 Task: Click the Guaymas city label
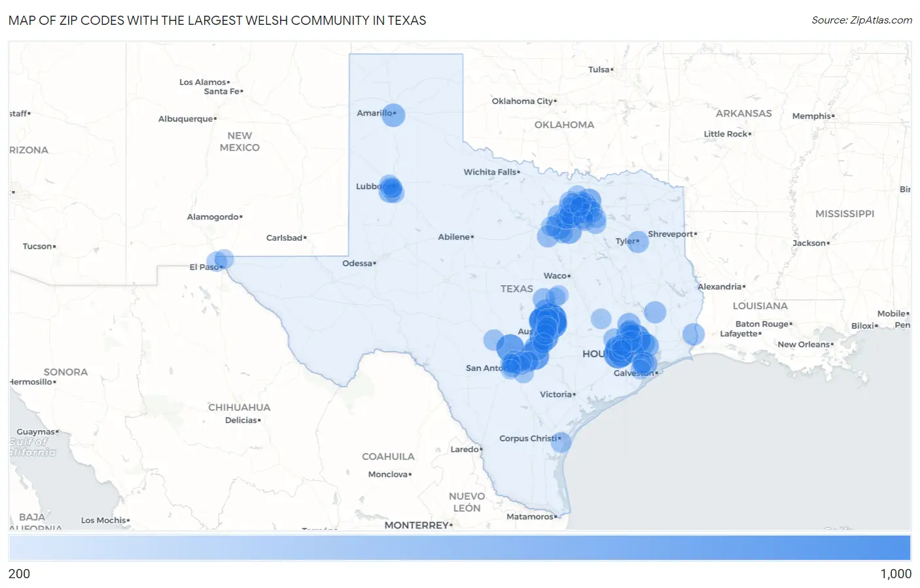tap(37, 432)
